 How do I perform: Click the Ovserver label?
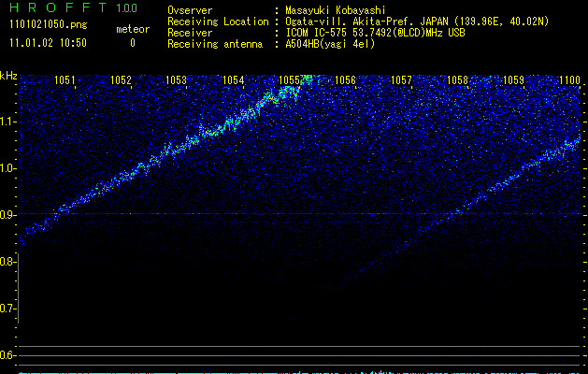click(x=190, y=10)
